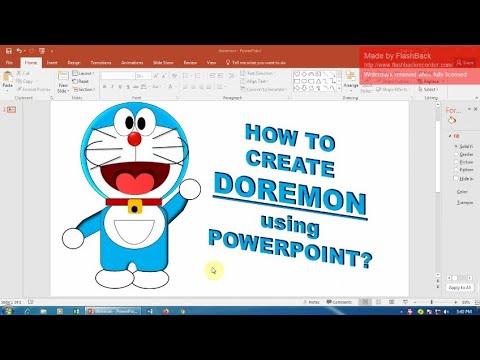Click the Share button
The height and width of the screenshot is (360, 480).
coord(465,62)
